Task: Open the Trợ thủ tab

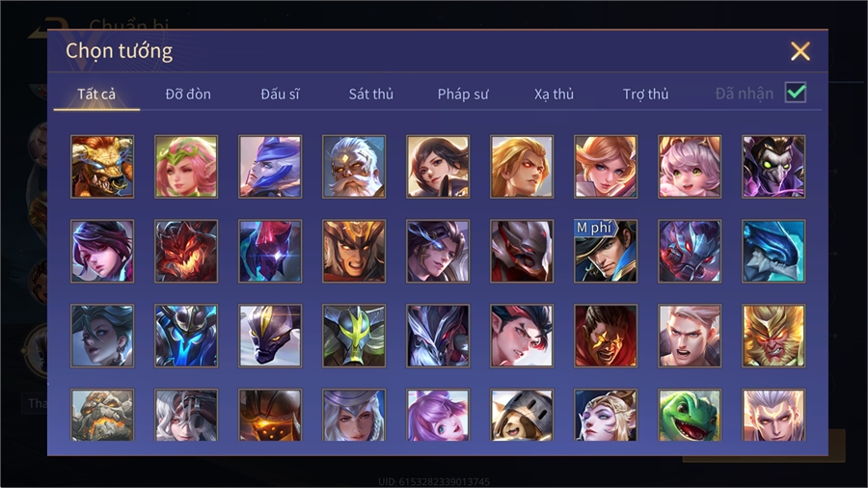Action: point(645,95)
